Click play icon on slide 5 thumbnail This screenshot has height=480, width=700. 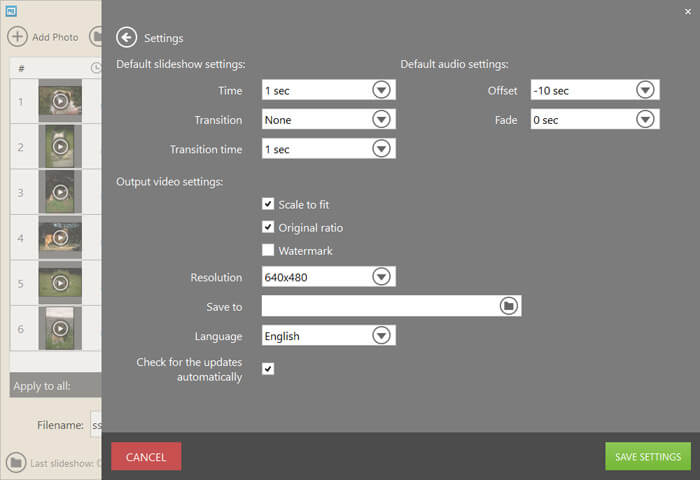pos(60,283)
